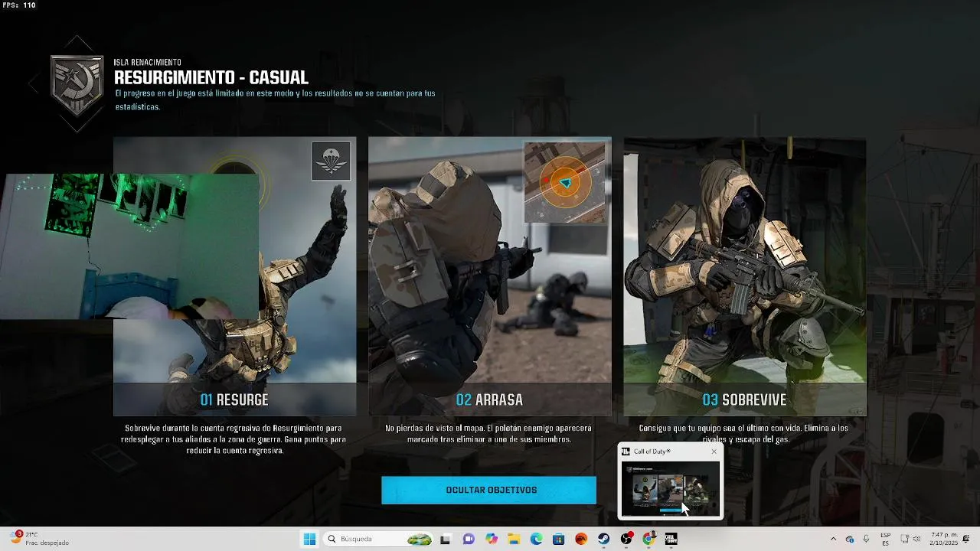Click the Resurgimiento - Casual heading
Viewport: 980px width, 551px height.
click(x=211, y=77)
